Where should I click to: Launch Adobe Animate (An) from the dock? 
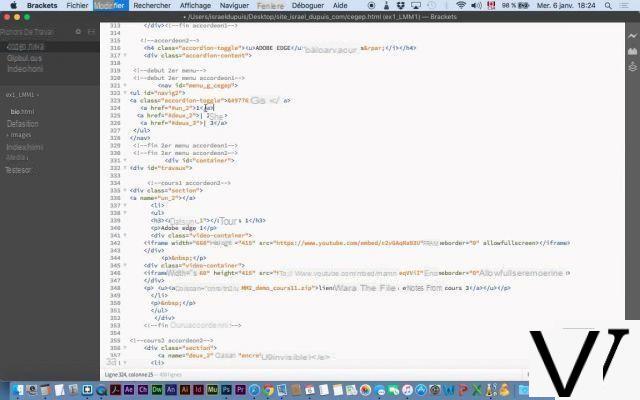coord(171,390)
